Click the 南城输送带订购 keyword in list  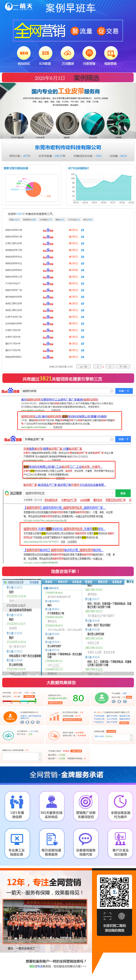click(14, 250)
